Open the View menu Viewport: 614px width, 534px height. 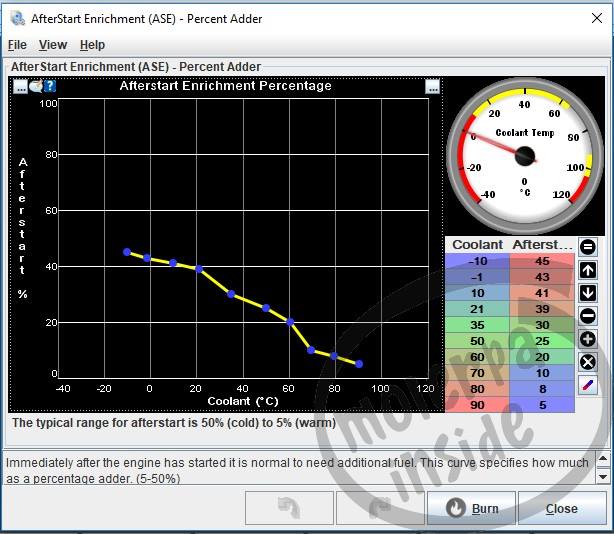[x=53, y=45]
